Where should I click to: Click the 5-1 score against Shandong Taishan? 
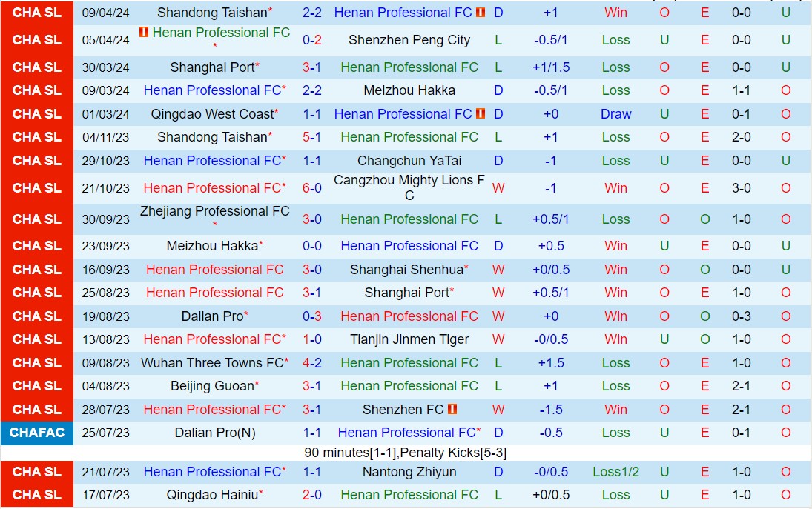coord(312,137)
